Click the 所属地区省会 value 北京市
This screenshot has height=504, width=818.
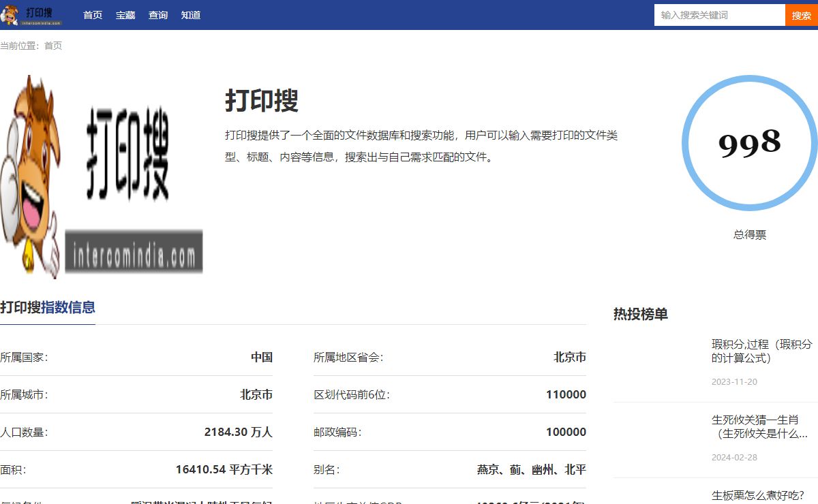(570, 358)
